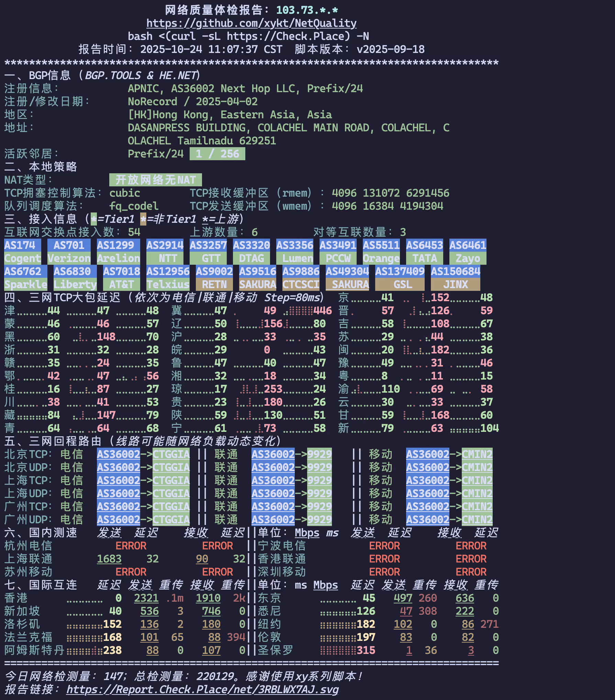Click the 9929 label in 上海TCP 联通 route
Screen dimensions: 615x700
(x=319, y=480)
